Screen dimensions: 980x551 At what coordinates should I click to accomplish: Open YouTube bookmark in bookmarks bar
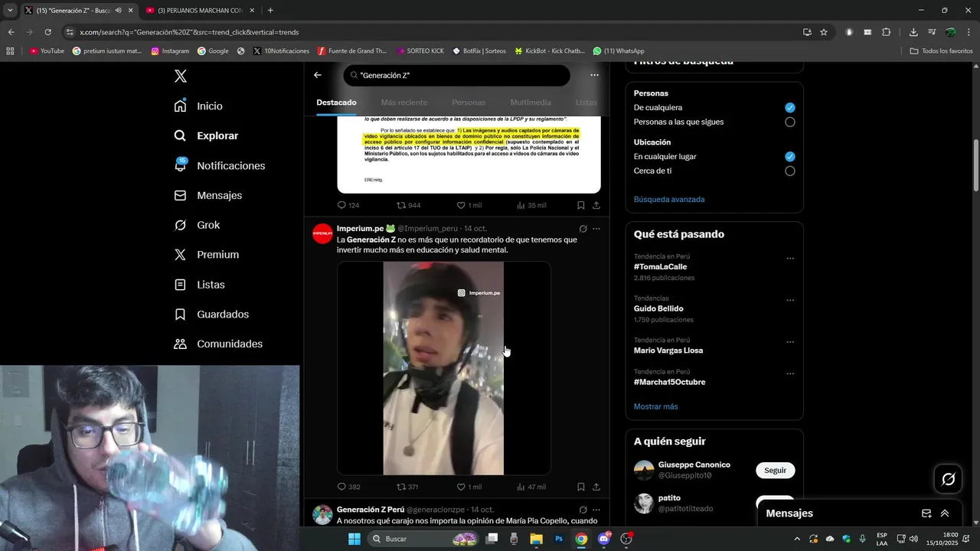pyautogui.click(x=47, y=51)
